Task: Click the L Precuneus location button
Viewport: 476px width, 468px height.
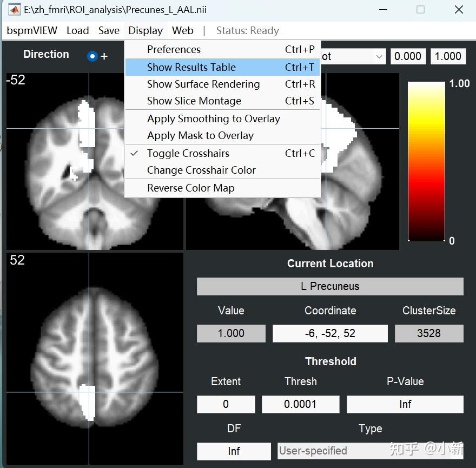Action: (x=330, y=286)
